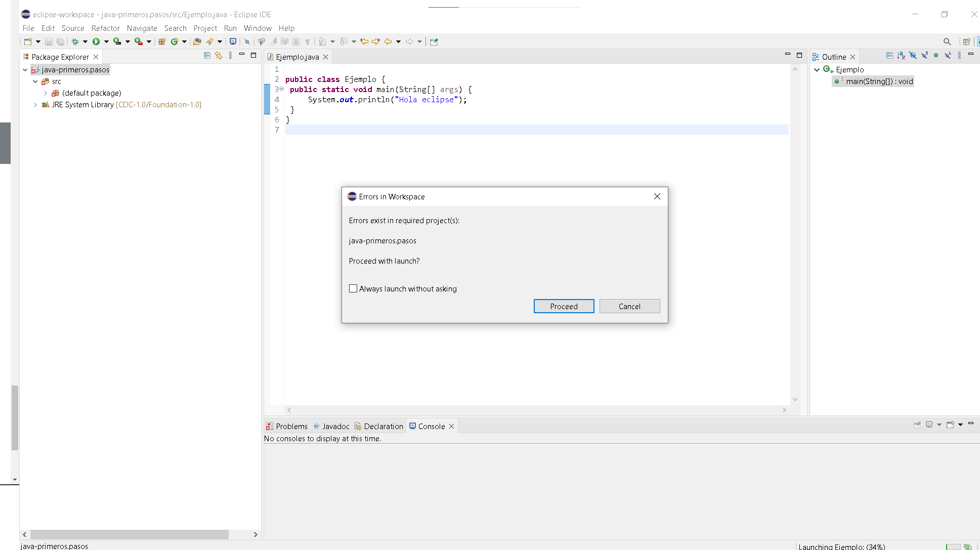Click the Open Perspective icon
Image resolution: width=980 pixels, height=550 pixels.
click(967, 41)
